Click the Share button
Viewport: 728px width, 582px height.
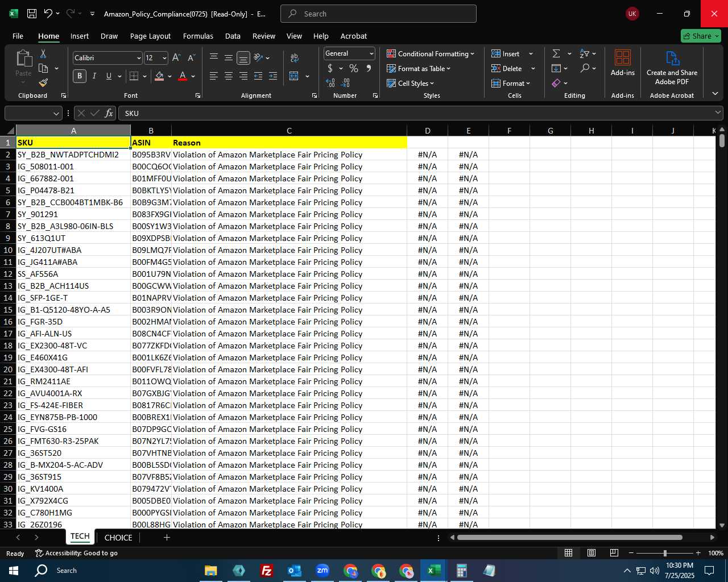pos(701,36)
